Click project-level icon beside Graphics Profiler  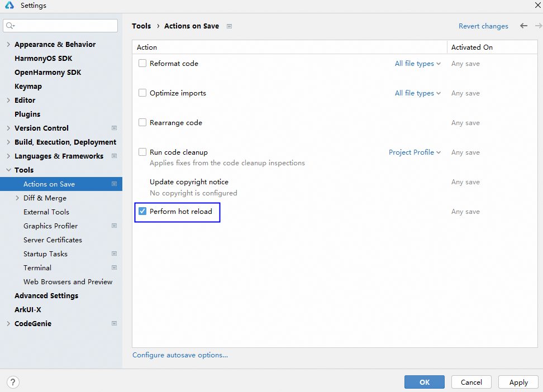point(115,226)
